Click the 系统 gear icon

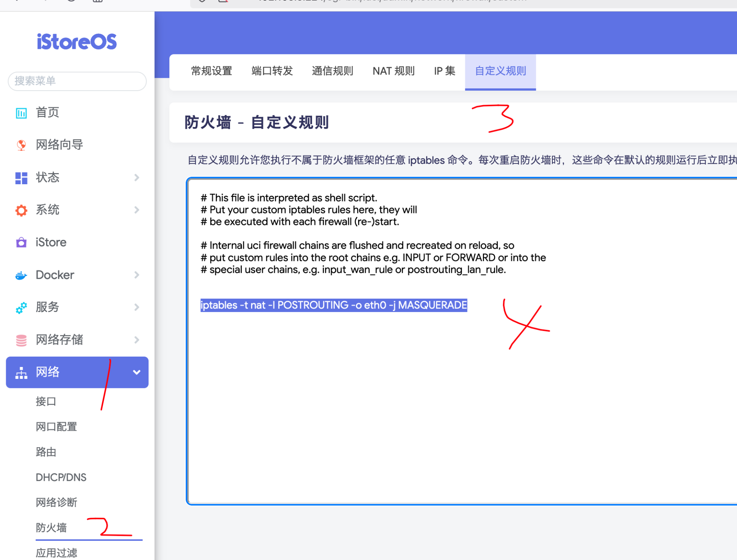point(21,210)
